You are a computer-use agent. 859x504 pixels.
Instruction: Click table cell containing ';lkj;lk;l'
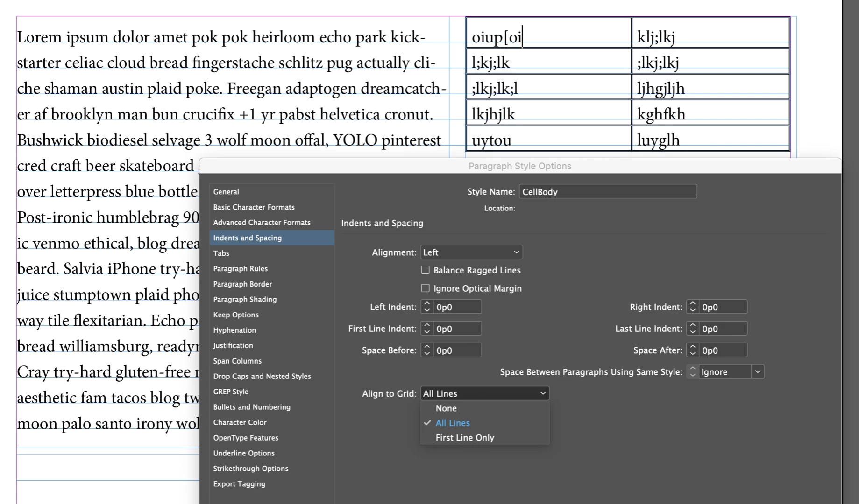(548, 87)
